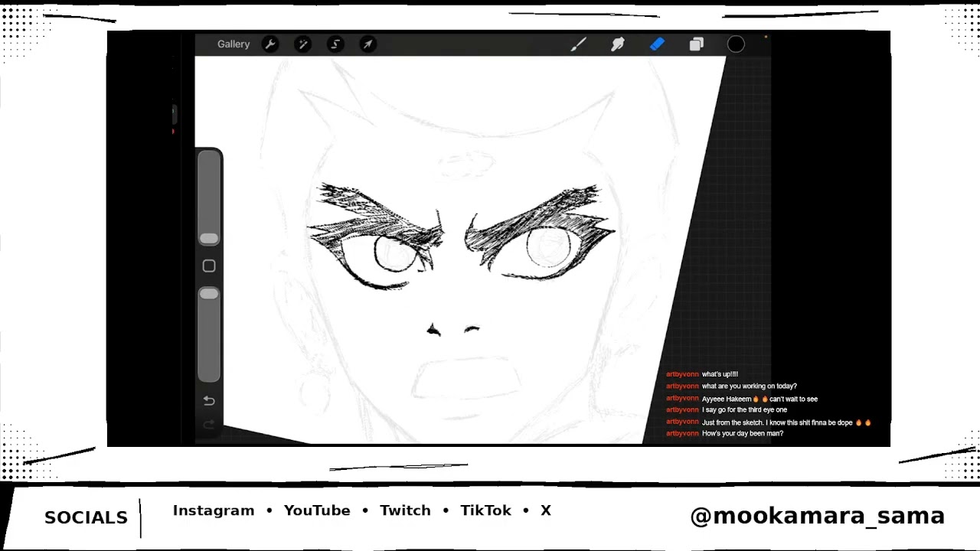
Task: Click the Undo arrow in sidebar
Action: (x=209, y=401)
